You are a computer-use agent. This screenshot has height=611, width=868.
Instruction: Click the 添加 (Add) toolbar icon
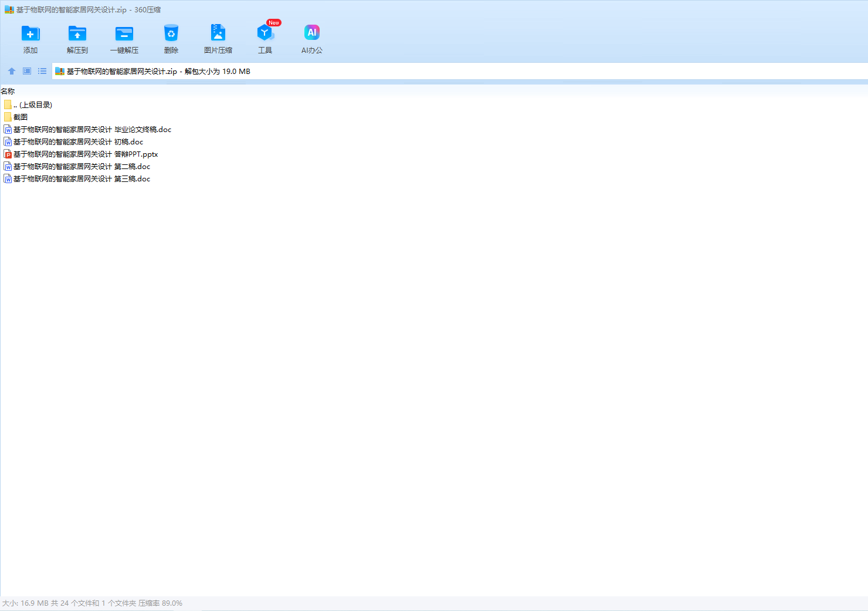click(x=30, y=33)
